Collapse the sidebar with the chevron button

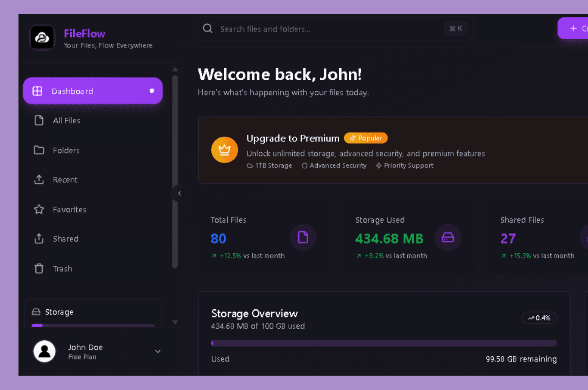pos(180,193)
